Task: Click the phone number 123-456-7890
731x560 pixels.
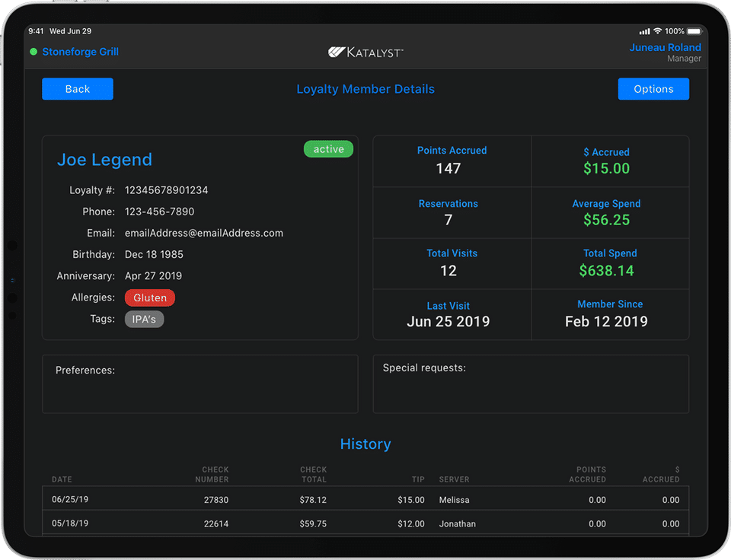Action: click(x=159, y=212)
